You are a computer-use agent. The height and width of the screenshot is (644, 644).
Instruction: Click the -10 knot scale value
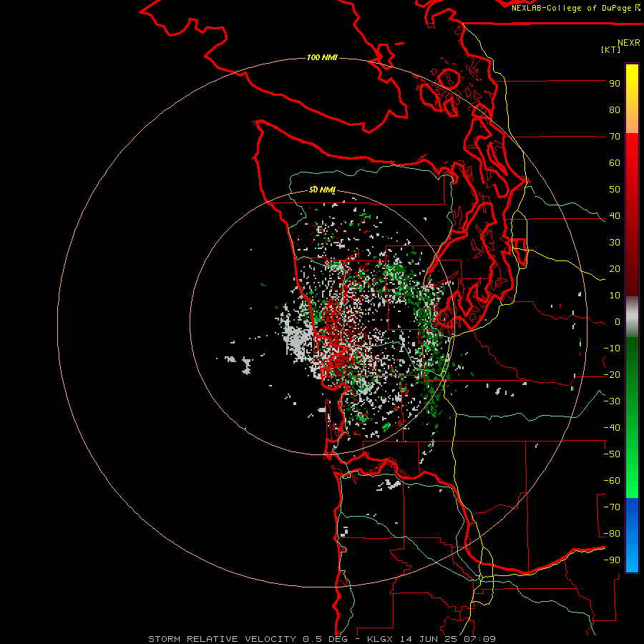tap(612, 348)
